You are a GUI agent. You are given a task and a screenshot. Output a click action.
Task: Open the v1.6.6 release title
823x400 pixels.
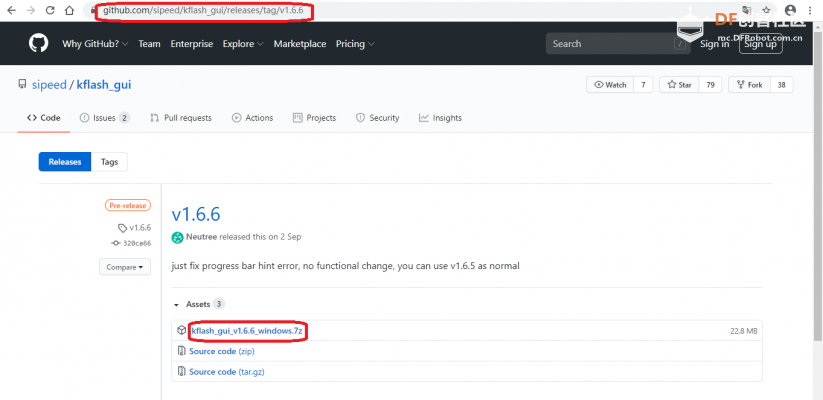click(196, 214)
